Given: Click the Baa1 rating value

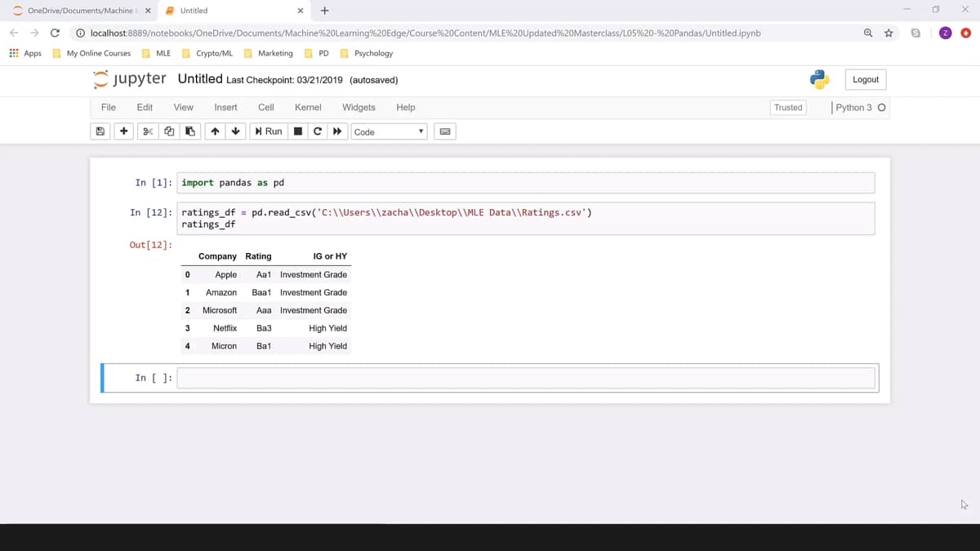Looking at the screenshot, I should [261, 292].
